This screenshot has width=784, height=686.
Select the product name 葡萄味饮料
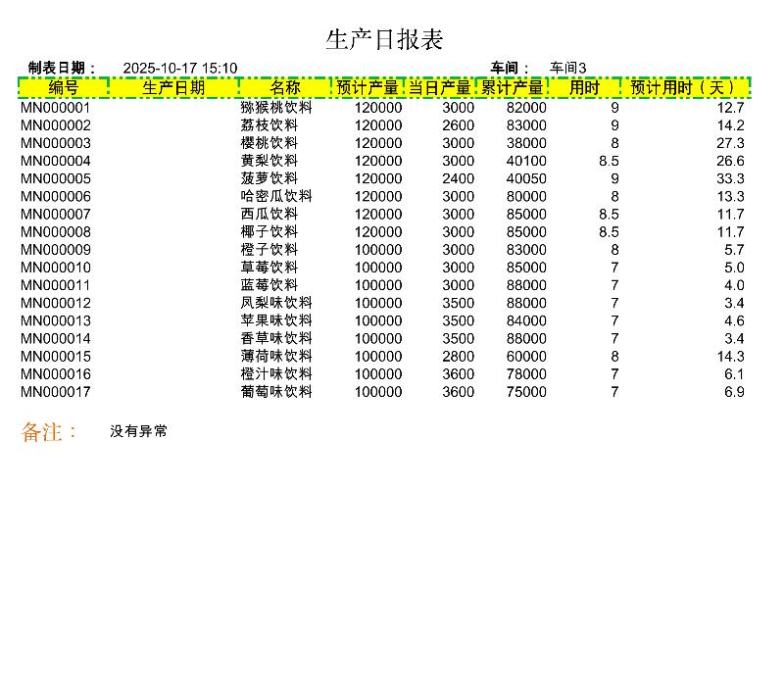(276, 392)
